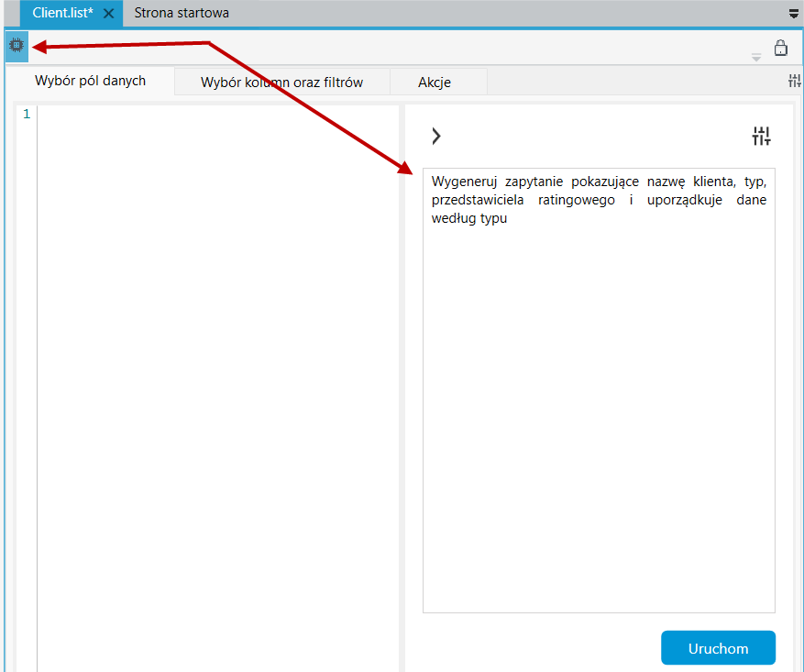Viewport: 804px width, 672px height.
Task: Open the tab list dropdown arrow
Action: (x=794, y=15)
